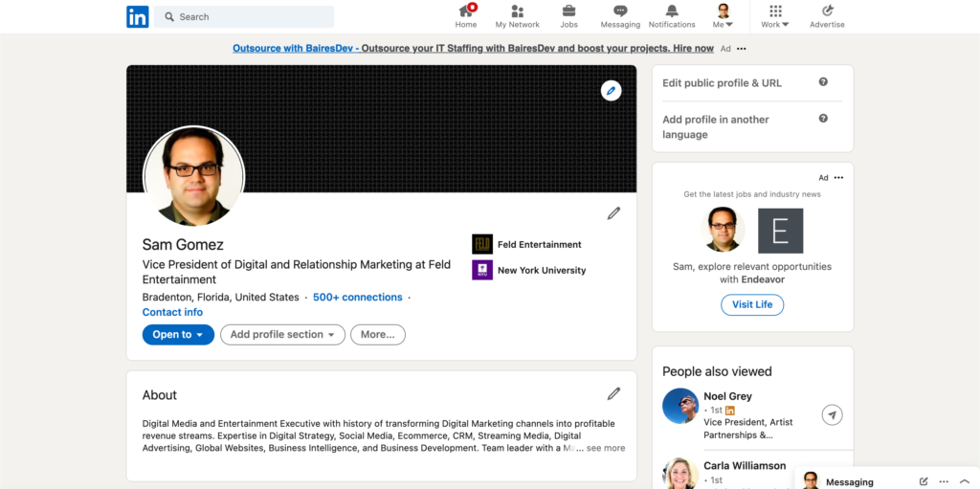Open the 'Open to' dropdown
980x489 pixels.
(178, 335)
